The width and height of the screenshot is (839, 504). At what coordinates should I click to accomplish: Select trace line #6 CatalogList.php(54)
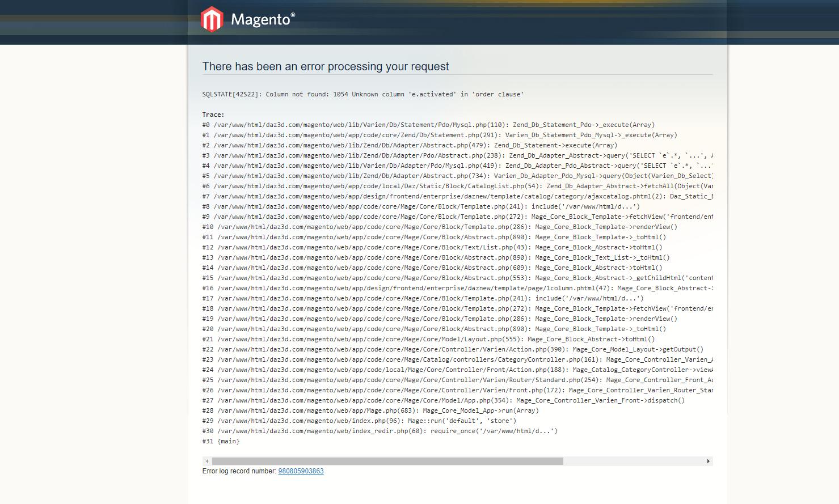pyautogui.click(x=458, y=186)
